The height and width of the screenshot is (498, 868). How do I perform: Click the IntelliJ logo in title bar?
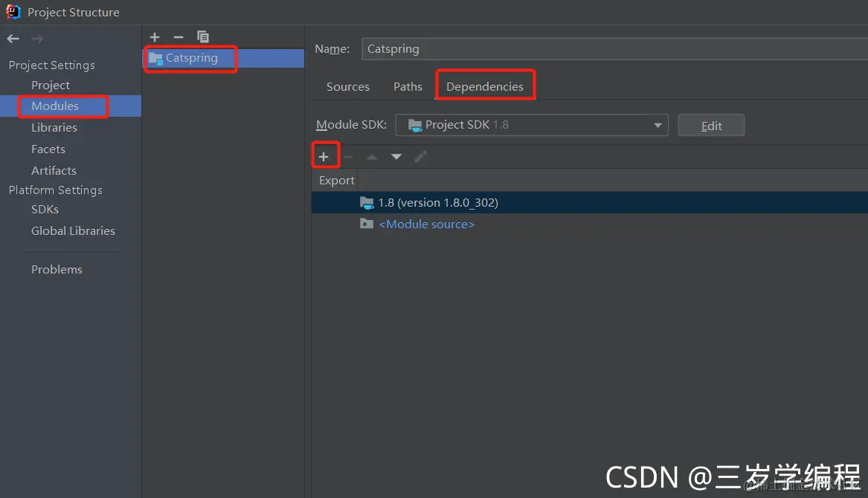click(x=13, y=12)
